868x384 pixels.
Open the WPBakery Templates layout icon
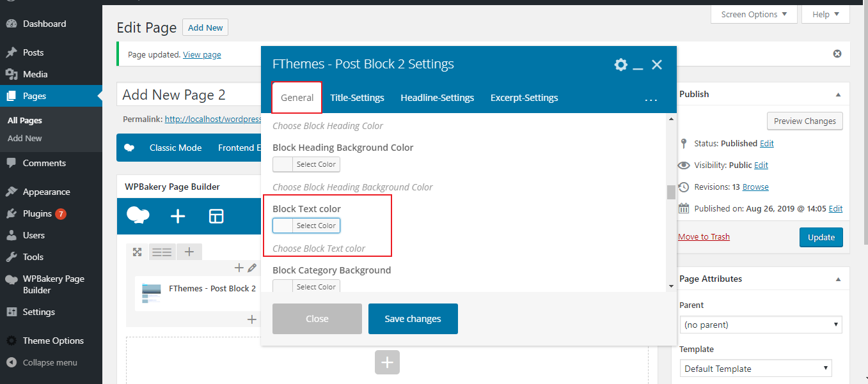tap(216, 217)
